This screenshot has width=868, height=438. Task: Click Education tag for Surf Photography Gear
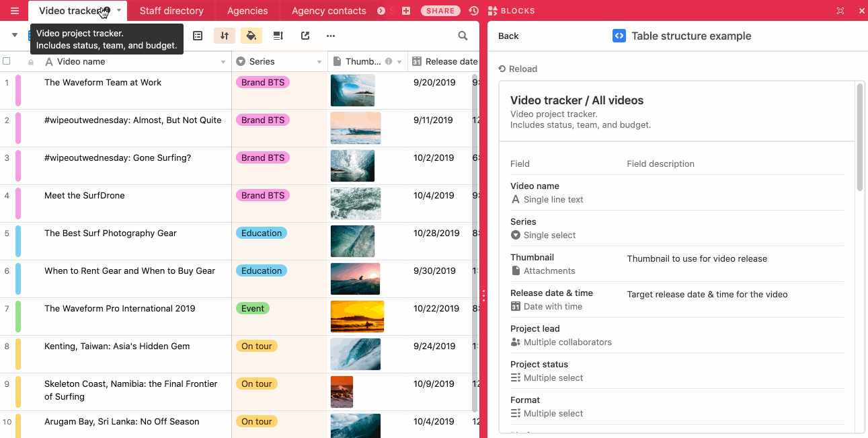pyautogui.click(x=262, y=233)
